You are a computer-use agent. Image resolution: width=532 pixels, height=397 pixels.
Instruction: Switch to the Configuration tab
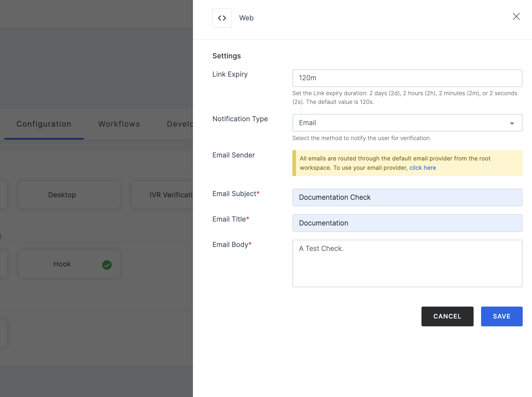[44, 124]
